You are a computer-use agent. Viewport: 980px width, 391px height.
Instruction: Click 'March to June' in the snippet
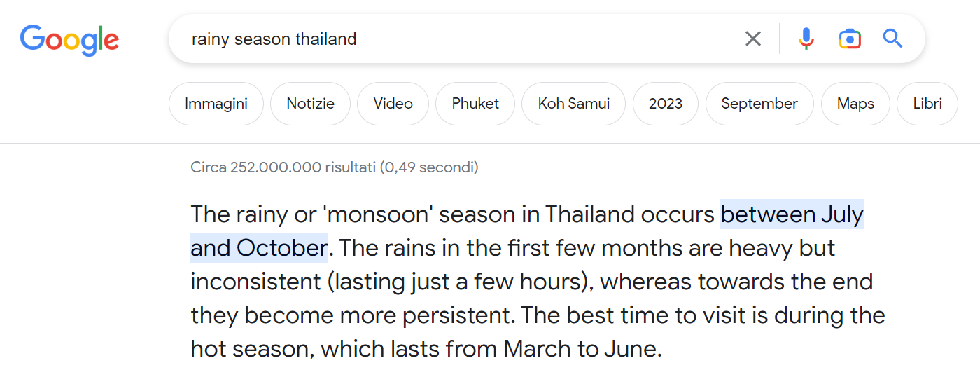click(580, 348)
